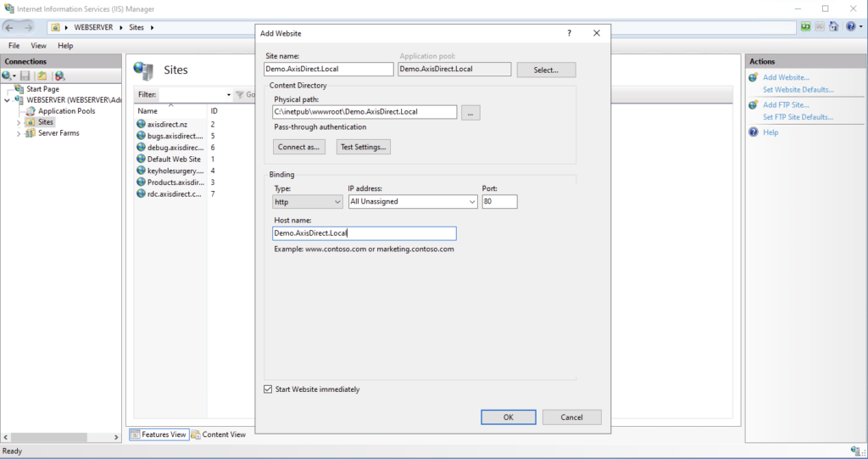Image resolution: width=868 pixels, height=459 pixels.
Task: Click Cancel in Add Website dialog
Action: pyautogui.click(x=571, y=417)
